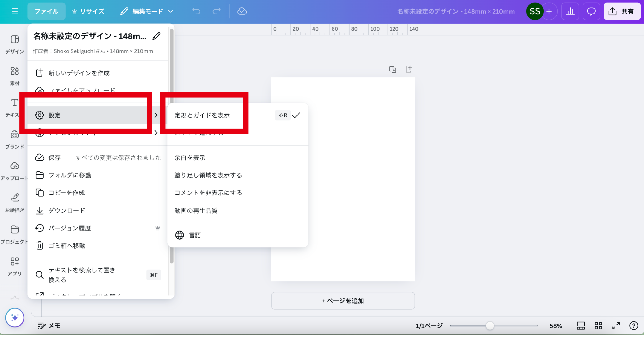The height and width of the screenshot is (338, 644).
Task: Open the comments speech bubble icon
Action: pos(591,11)
